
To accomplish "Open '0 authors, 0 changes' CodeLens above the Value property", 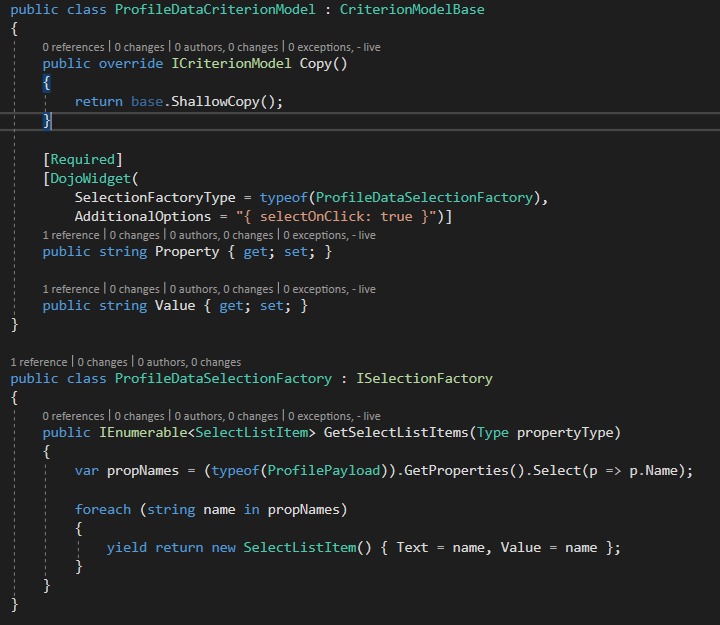I will click(221, 289).
